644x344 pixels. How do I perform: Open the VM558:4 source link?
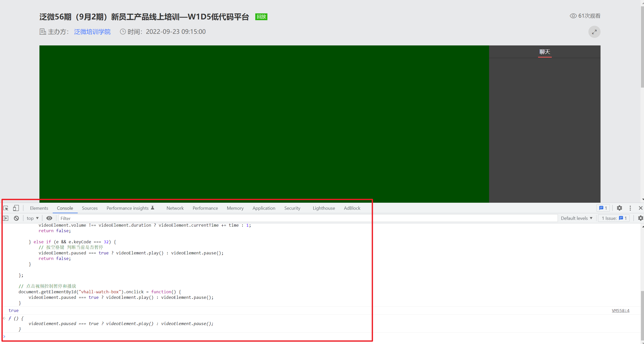[x=620, y=311]
